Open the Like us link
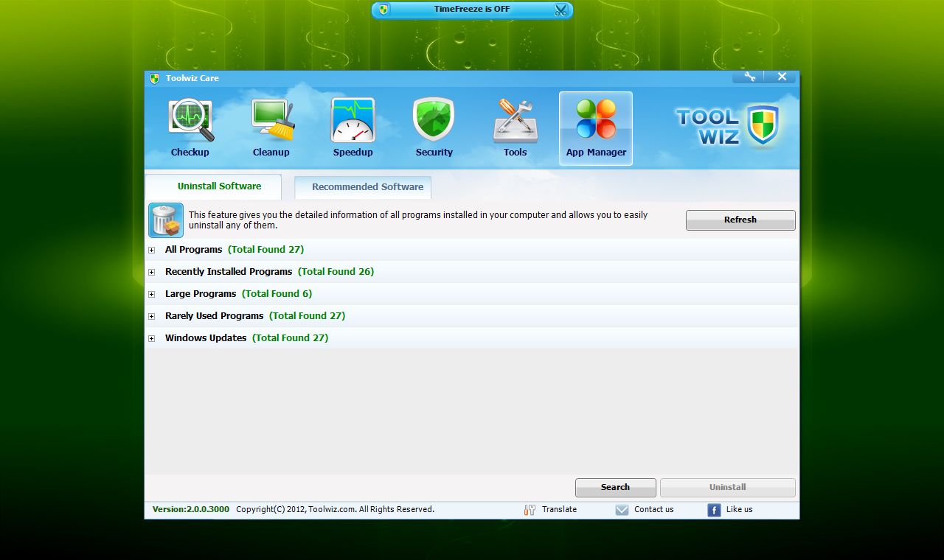Viewport: 944px width, 560px height. tap(740, 509)
